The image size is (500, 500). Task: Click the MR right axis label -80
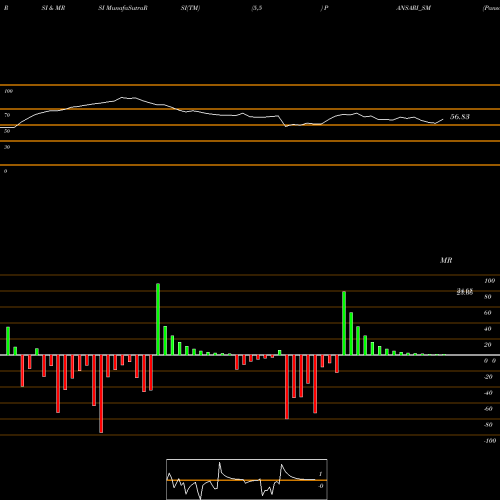tap(488, 425)
